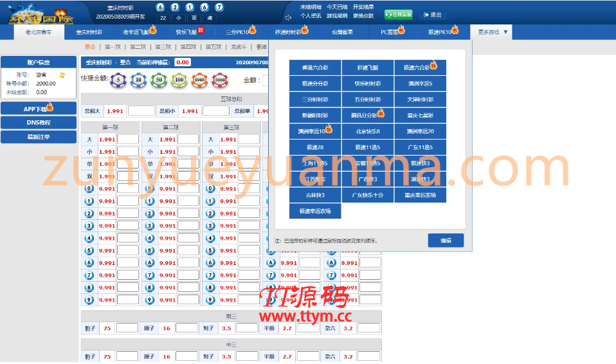Click 第一球 大 amount input field
The image size is (616, 364).
[128, 139]
